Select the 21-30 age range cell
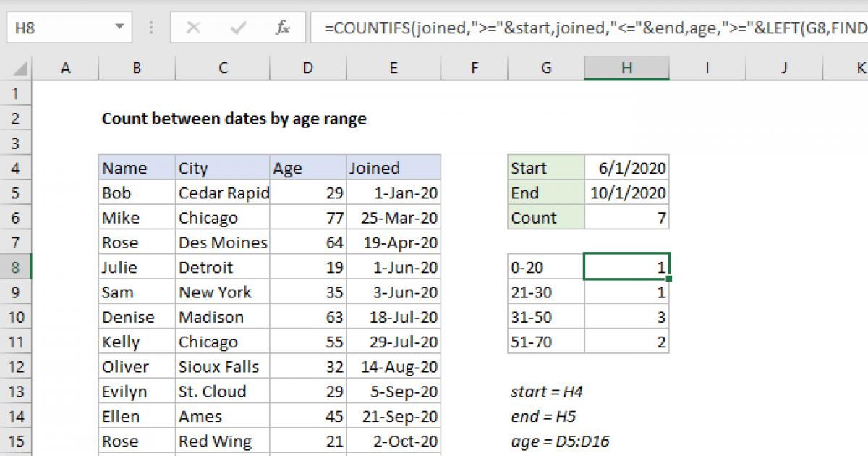The height and width of the screenshot is (456, 868). (x=546, y=292)
